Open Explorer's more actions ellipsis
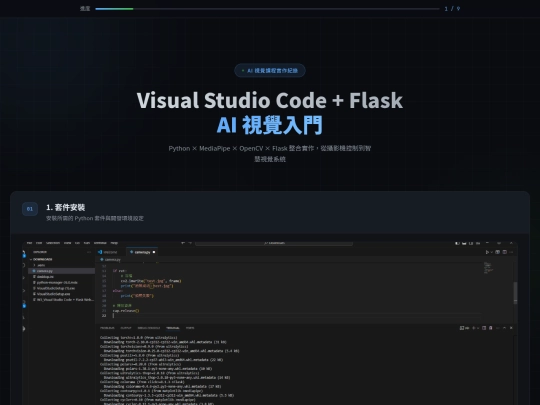This screenshot has width=540, height=405. [89, 252]
